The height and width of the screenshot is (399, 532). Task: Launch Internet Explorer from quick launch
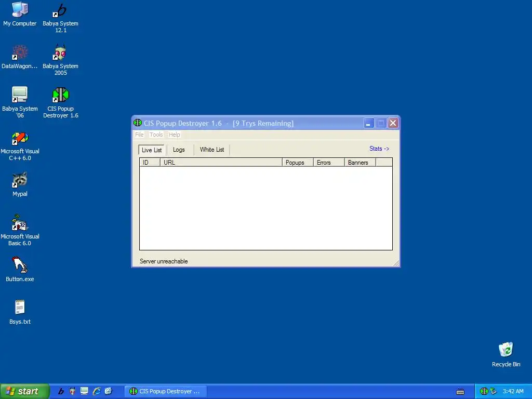[96, 391]
